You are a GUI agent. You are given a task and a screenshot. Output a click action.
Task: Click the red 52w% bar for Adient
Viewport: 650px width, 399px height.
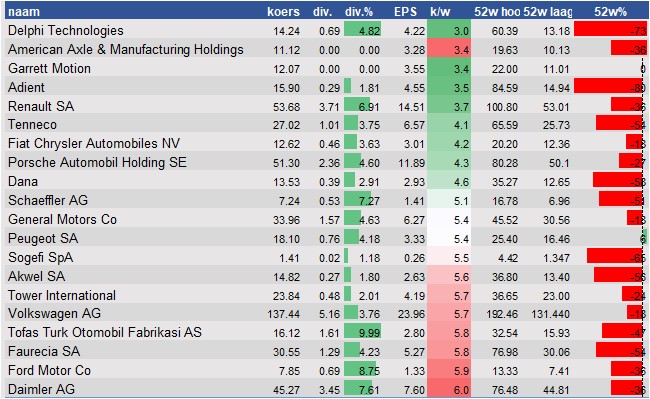point(609,87)
